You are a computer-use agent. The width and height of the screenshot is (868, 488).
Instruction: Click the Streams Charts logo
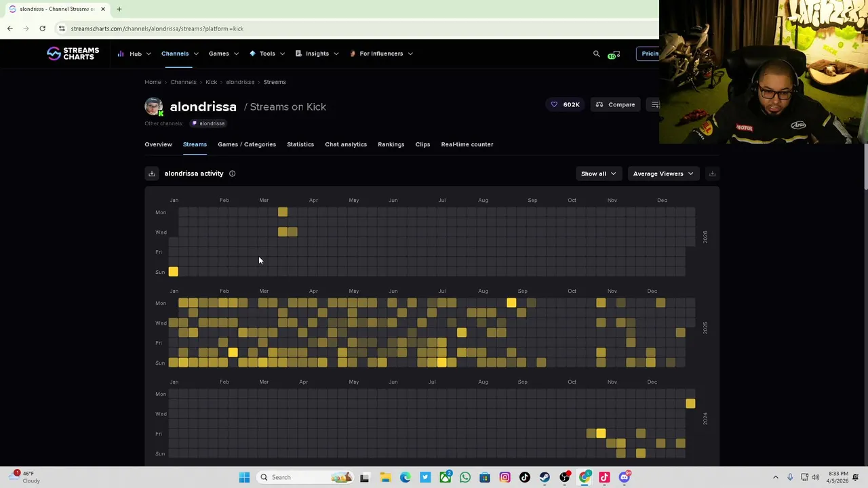73,54
